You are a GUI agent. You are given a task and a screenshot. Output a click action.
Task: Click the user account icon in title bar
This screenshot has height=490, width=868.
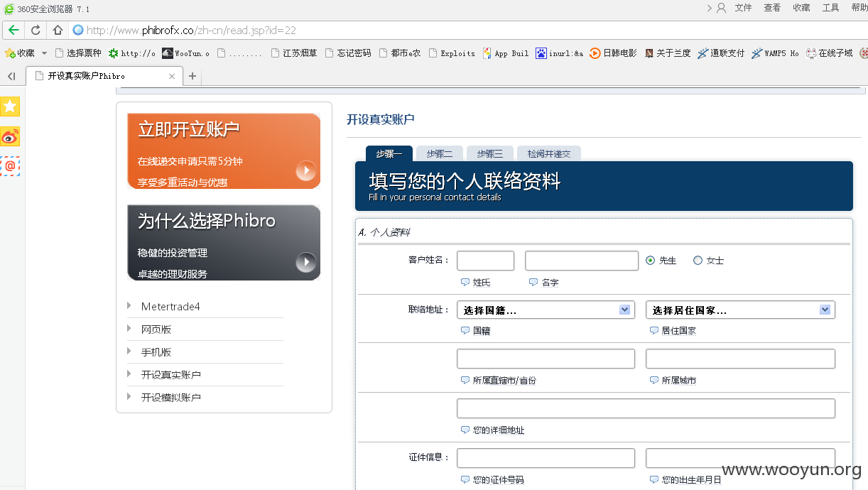(x=722, y=8)
